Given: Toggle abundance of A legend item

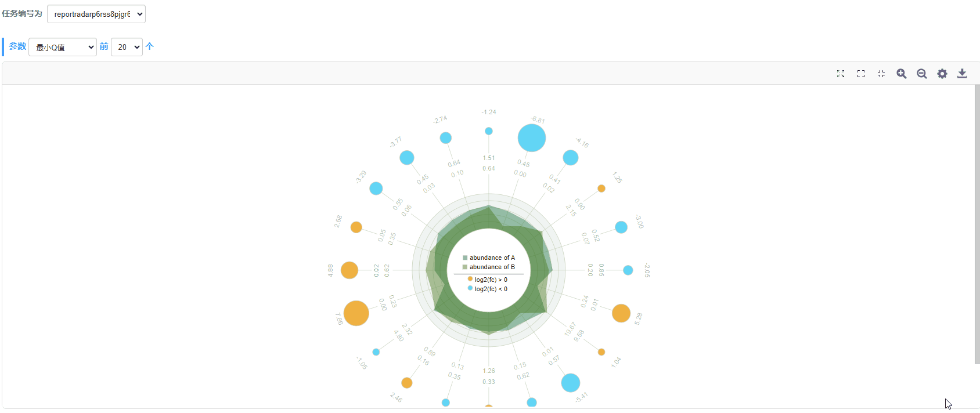Looking at the screenshot, I should pos(489,258).
